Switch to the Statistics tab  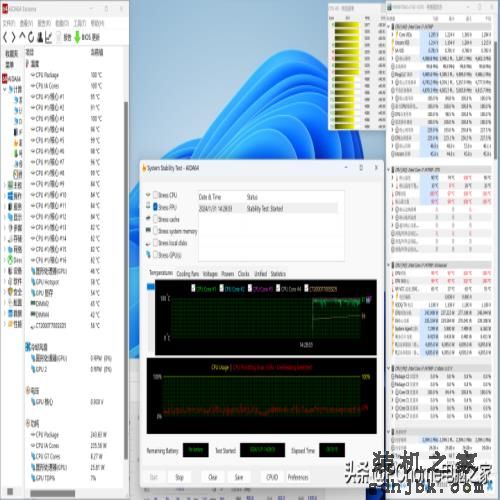pyautogui.click(x=278, y=274)
